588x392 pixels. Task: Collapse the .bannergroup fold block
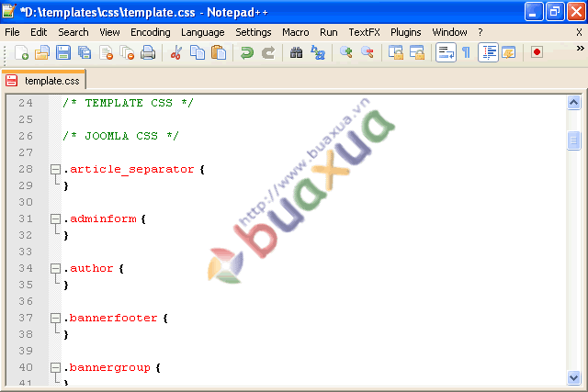pos(55,367)
